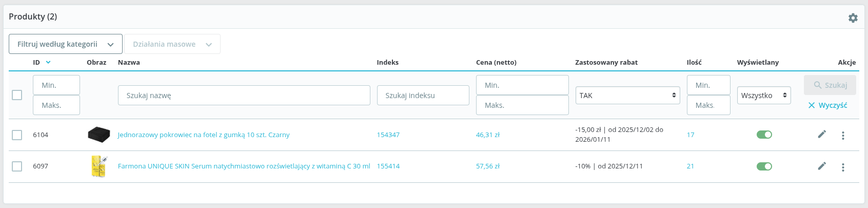The width and height of the screenshot is (868, 208).
Task: Open more actions menu for product 6104
Action: (x=843, y=136)
